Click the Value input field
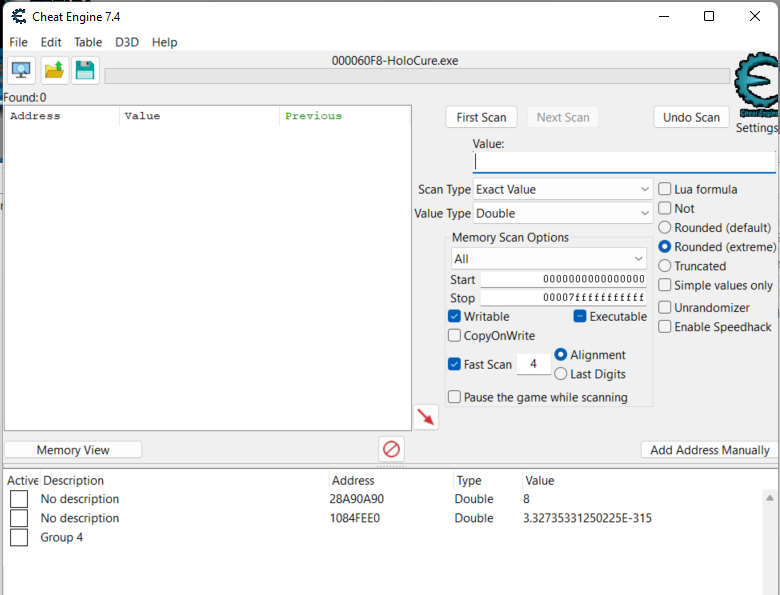 point(624,162)
